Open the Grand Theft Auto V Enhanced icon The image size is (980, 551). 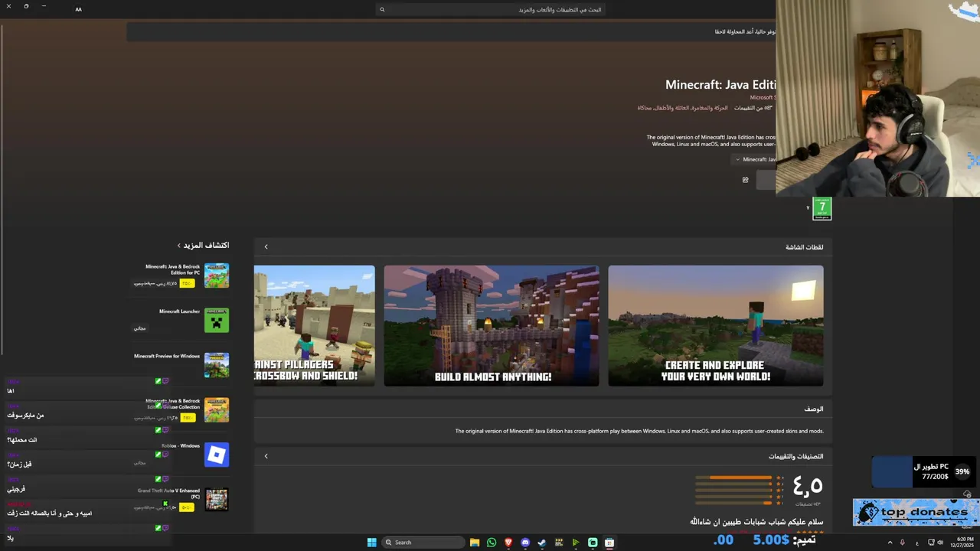click(217, 500)
